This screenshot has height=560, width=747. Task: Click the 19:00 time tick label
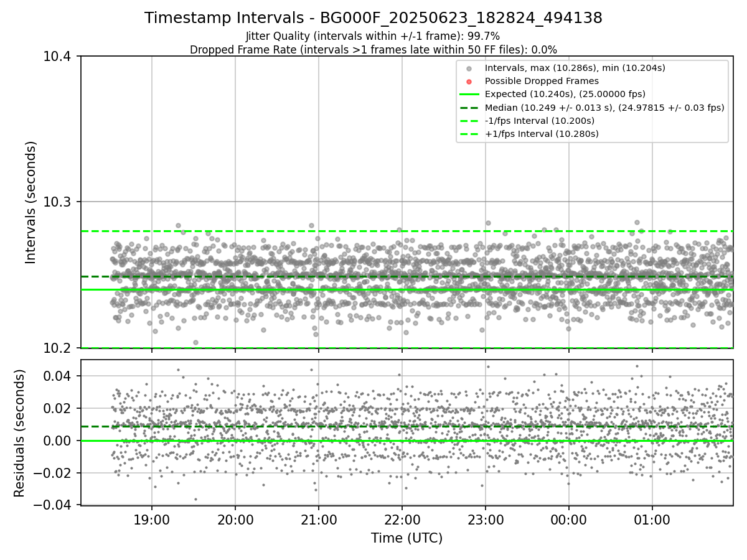click(x=152, y=520)
